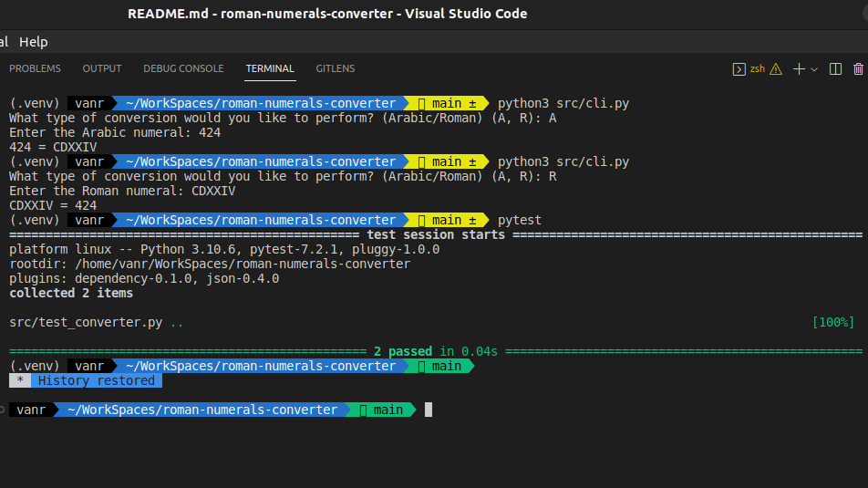Click the src/test_converter.py path in terminal output

(x=86, y=322)
